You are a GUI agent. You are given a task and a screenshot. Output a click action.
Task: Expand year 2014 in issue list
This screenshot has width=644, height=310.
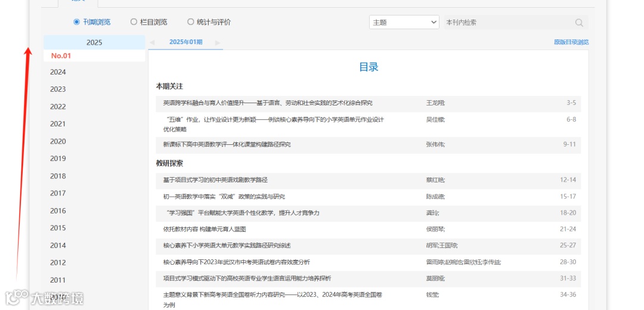pyautogui.click(x=58, y=246)
